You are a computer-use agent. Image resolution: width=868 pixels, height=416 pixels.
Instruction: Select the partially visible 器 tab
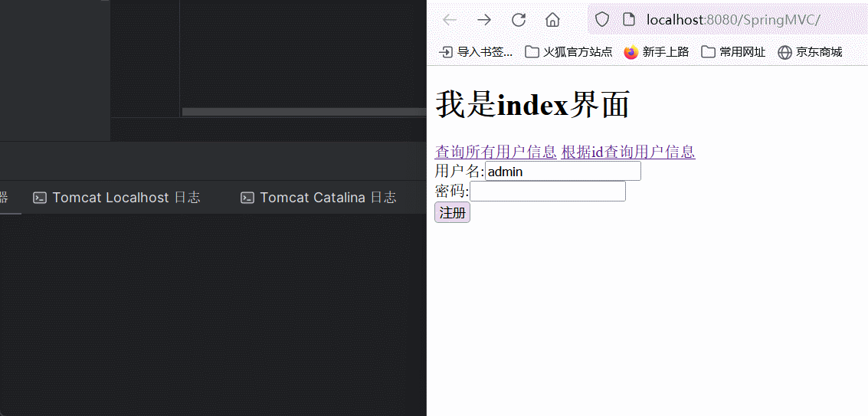[4, 197]
